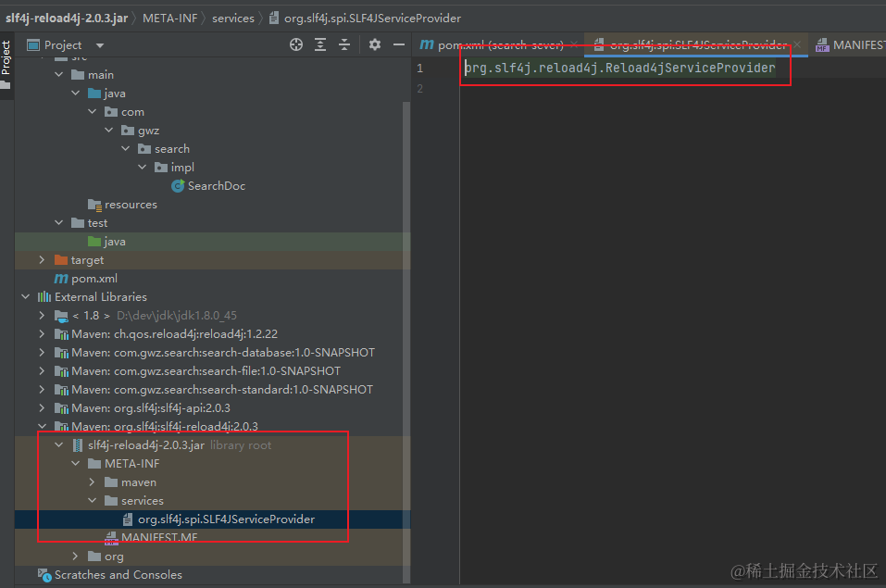The image size is (886, 588).
Task: Place cursor in Reload4jServiceProvider code line
Action: (620, 68)
